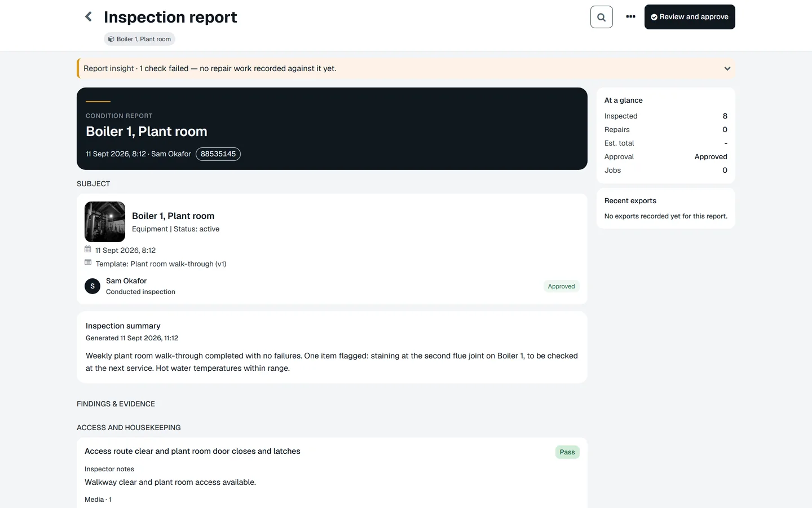Click the template icon beside Plant room walk-through
812x508 pixels.
[x=88, y=262]
